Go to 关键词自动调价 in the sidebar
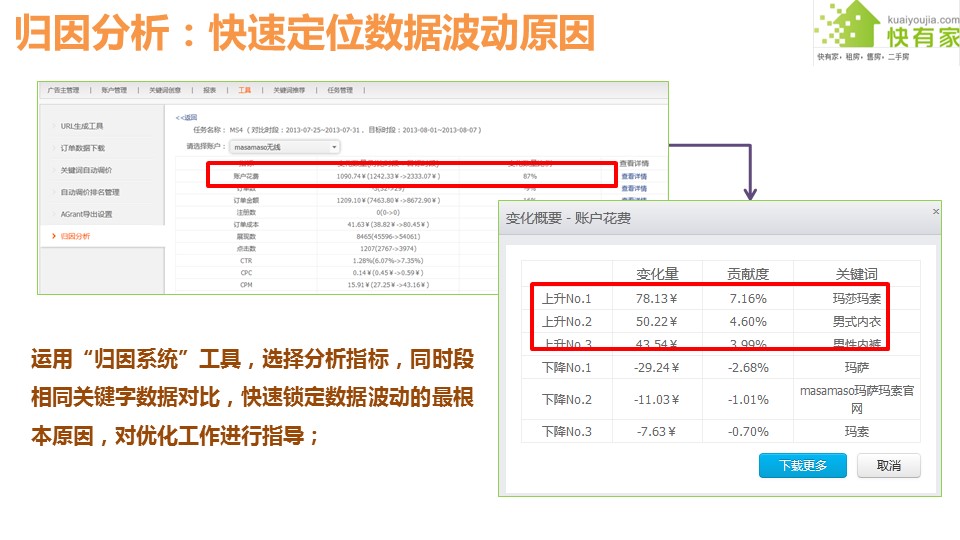Screen dimensions: 960x540 coord(86,170)
